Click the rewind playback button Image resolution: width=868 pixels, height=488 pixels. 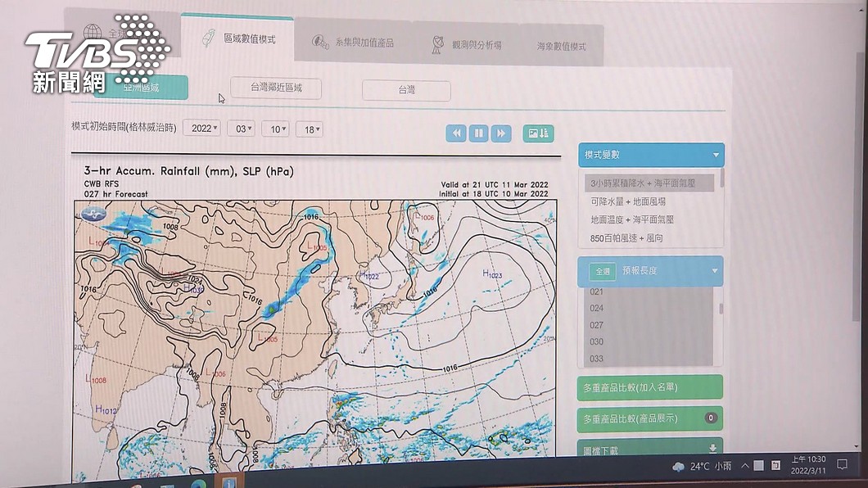click(x=456, y=133)
